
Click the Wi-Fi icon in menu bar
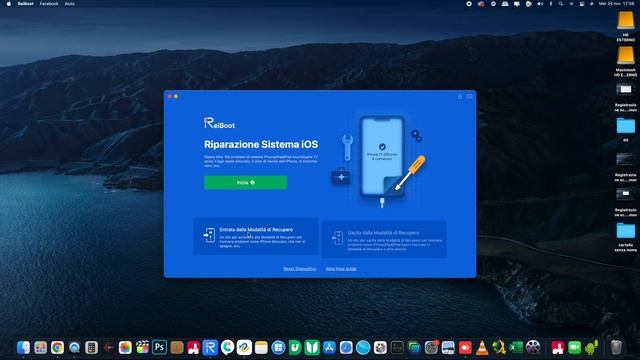point(571,4)
